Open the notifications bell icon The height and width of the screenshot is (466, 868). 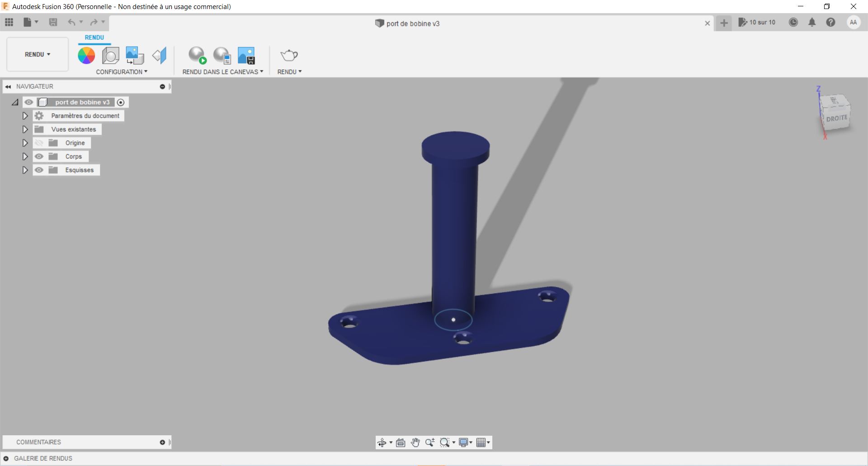tap(812, 23)
